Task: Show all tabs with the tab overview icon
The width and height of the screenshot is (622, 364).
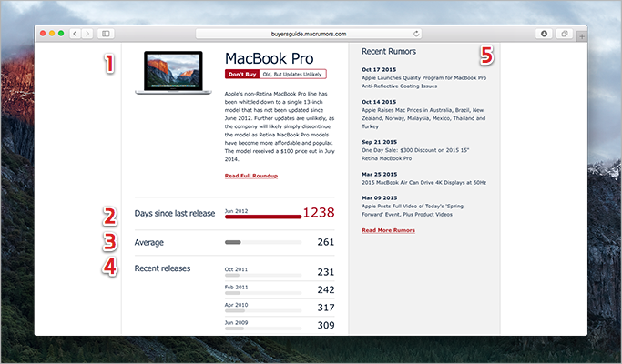Action: (x=564, y=34)
